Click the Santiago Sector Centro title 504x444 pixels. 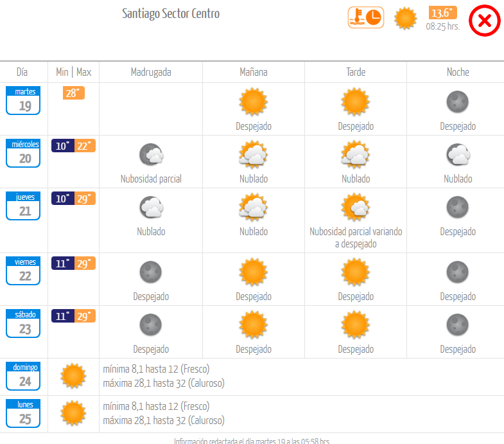171,13
